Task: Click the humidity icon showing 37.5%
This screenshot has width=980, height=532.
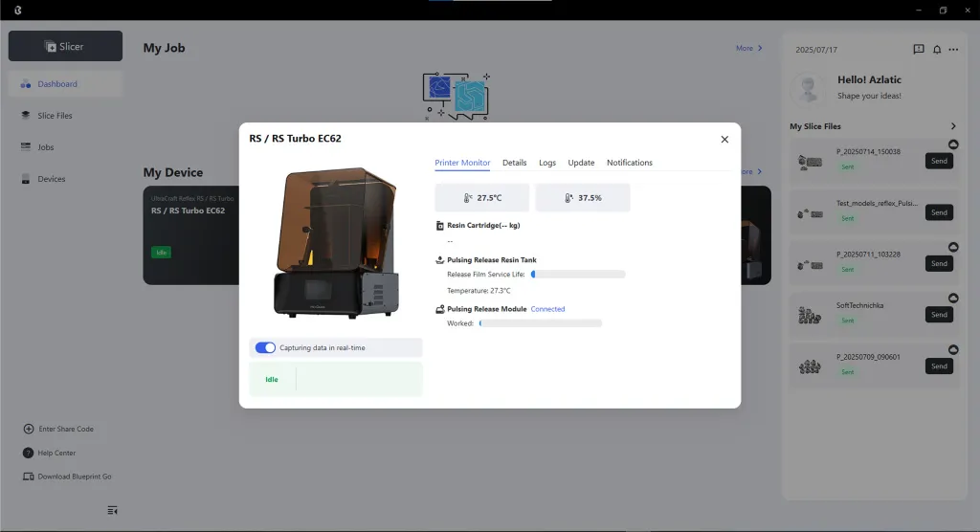Action: click(568, 198)
